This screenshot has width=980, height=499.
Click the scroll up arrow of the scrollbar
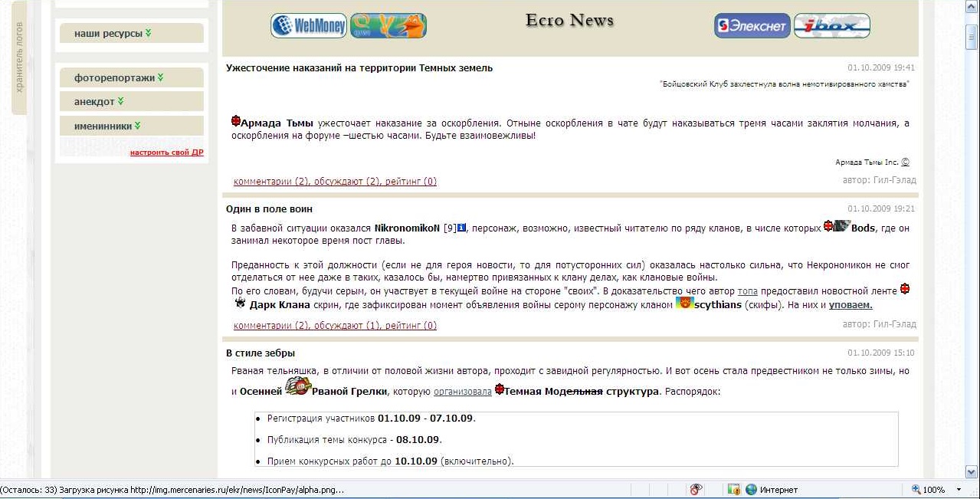972,8
